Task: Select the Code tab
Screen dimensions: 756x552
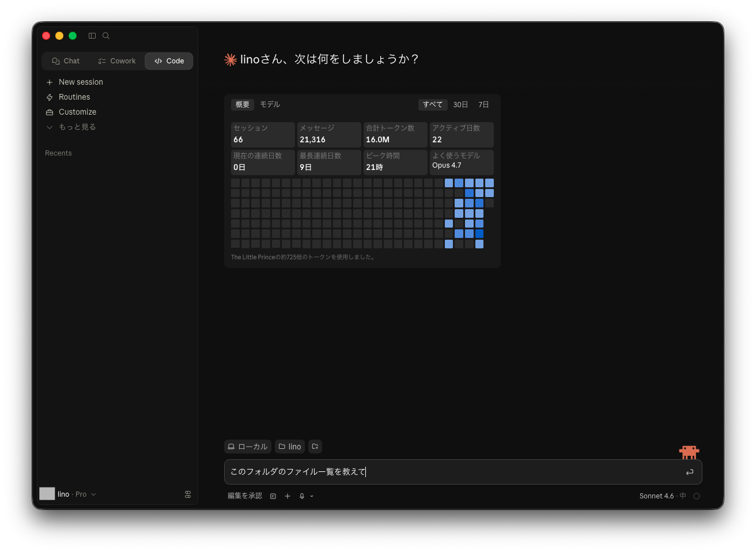Action: [169, 61]
